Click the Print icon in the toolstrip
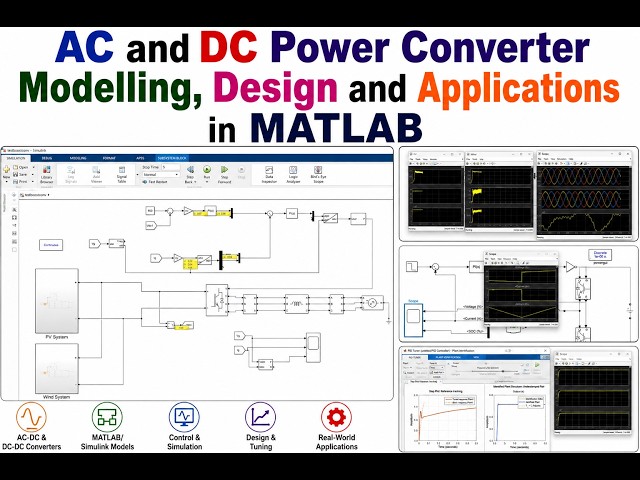This screenshot has height=480, width=640. (x=16, y=181)
